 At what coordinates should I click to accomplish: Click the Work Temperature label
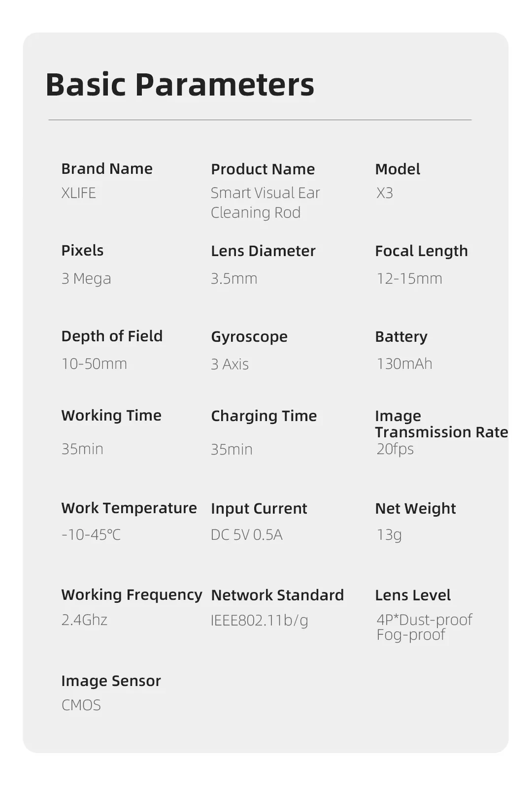[129, 508]
